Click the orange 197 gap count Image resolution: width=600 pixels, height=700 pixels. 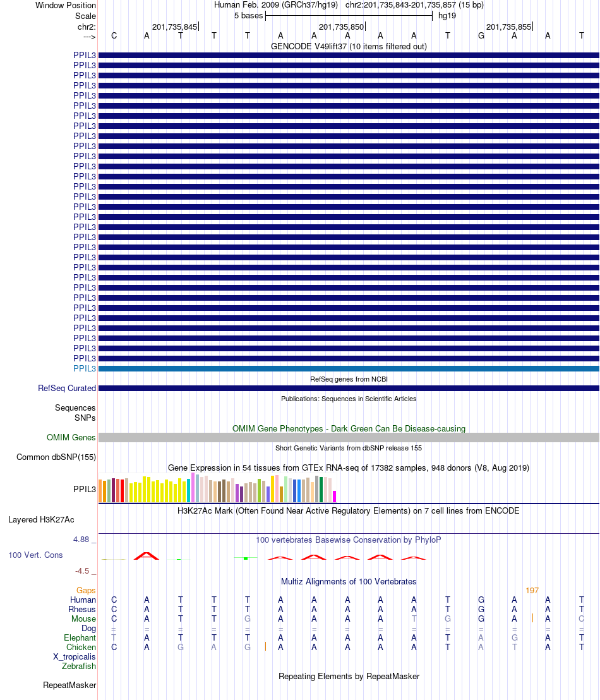point(532,591)
